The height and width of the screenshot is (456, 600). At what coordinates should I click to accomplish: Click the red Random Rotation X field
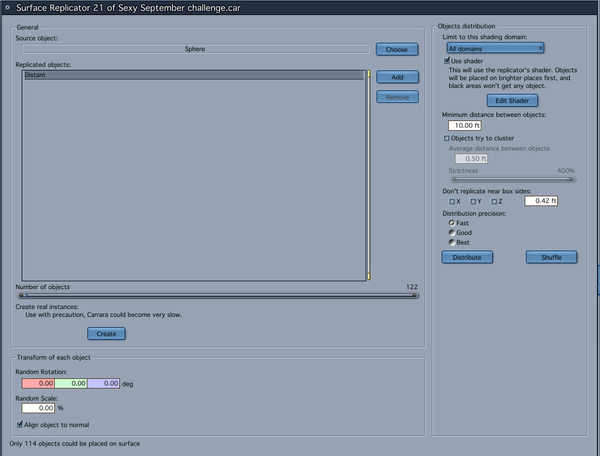pyautogui.click(x=38, y=383)
